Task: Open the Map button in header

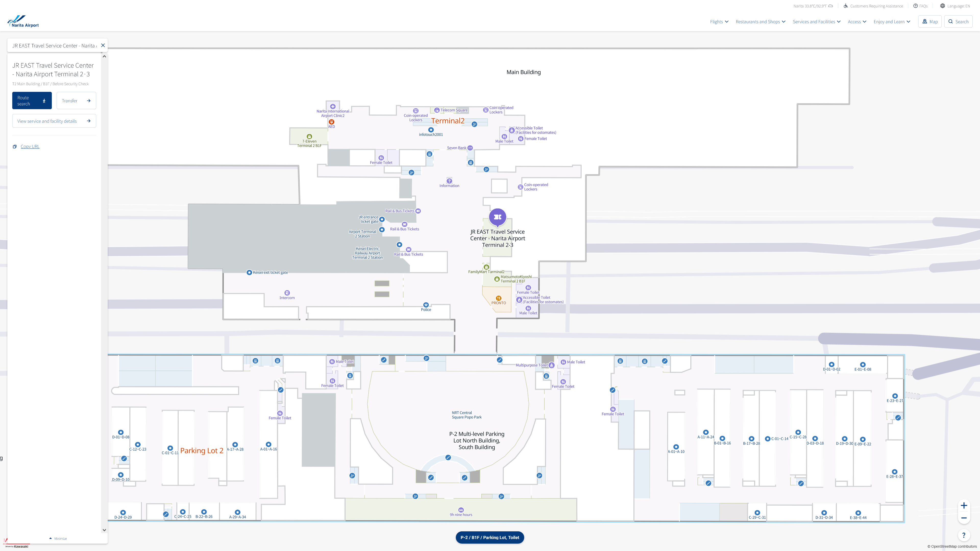Action: pyautogui.click(x=930, y=22)
